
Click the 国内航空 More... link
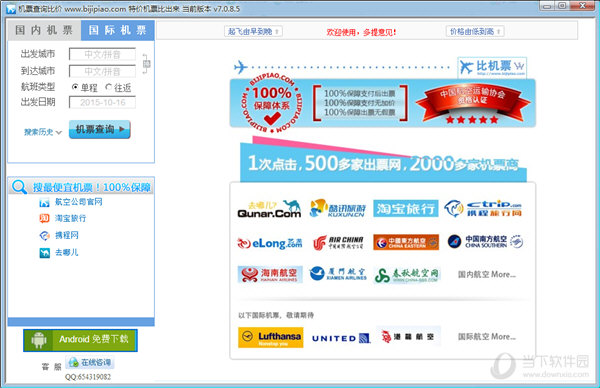(487, 274)
